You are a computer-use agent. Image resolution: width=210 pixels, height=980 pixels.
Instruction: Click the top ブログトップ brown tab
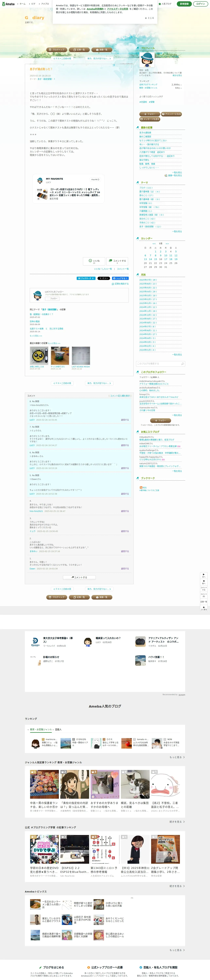click(56, 50)
